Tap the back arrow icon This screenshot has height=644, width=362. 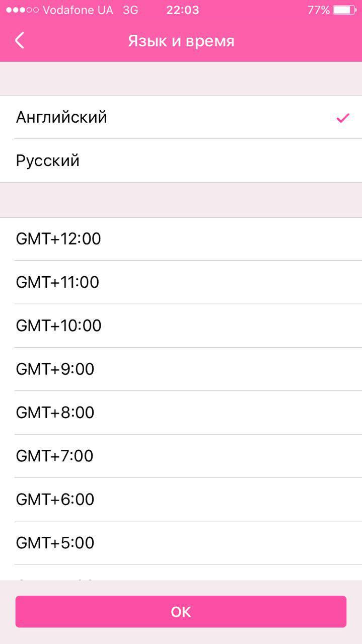point(20,40)
